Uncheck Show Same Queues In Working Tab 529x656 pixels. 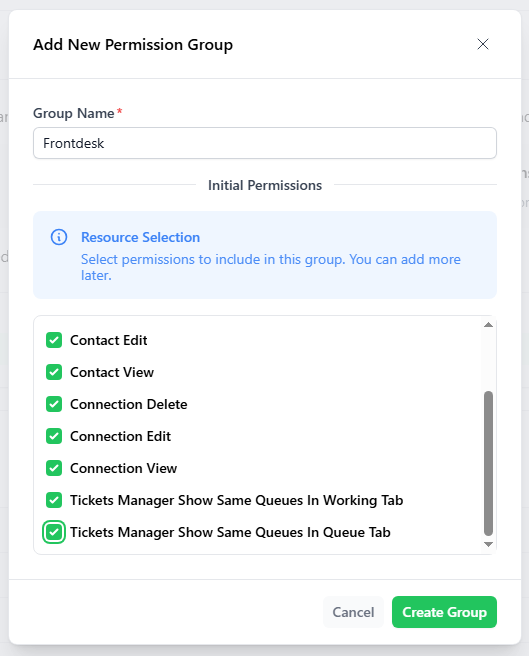point(54,500)
